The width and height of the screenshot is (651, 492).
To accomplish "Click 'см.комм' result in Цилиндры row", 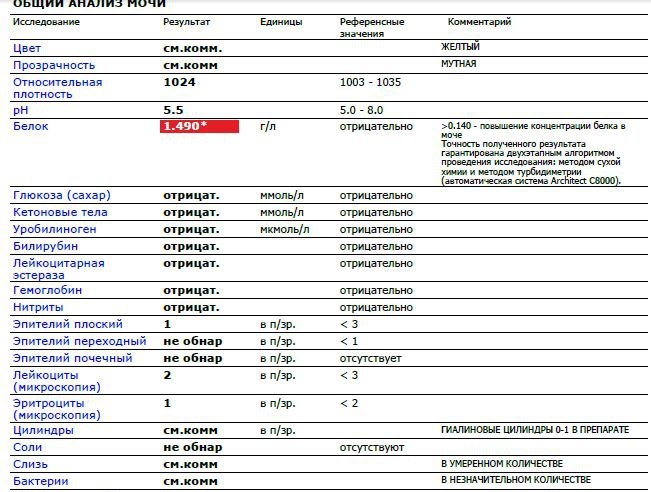I will (190, 431).
